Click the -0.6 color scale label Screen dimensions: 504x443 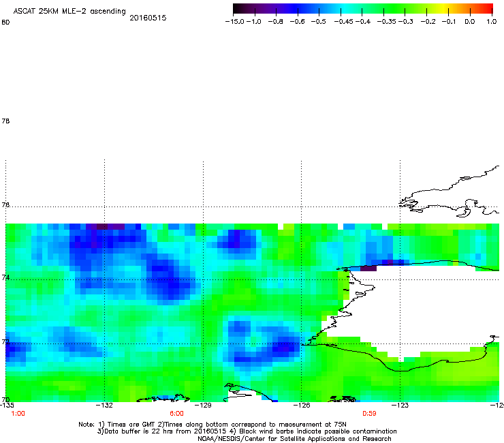click(x=298, y=22)
